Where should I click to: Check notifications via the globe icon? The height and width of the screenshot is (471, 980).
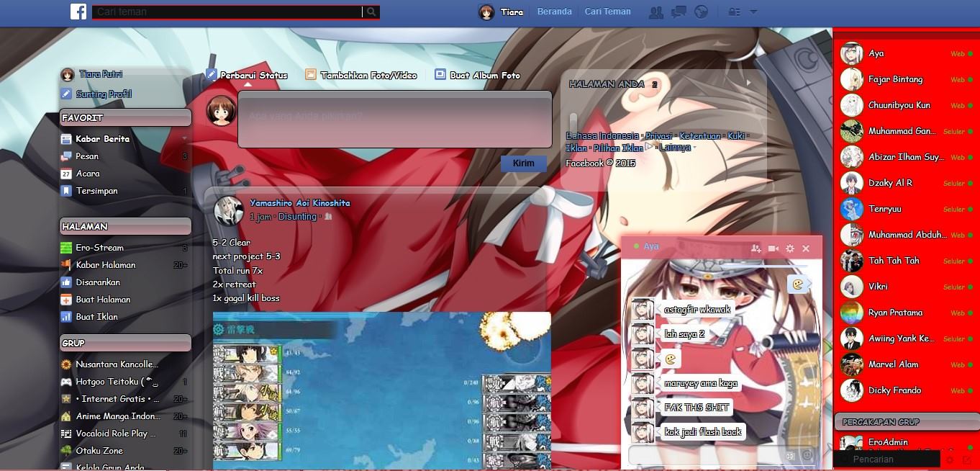[699, 12]
